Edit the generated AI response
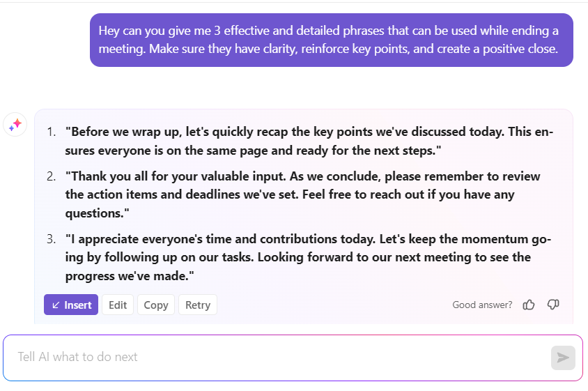 118,305
